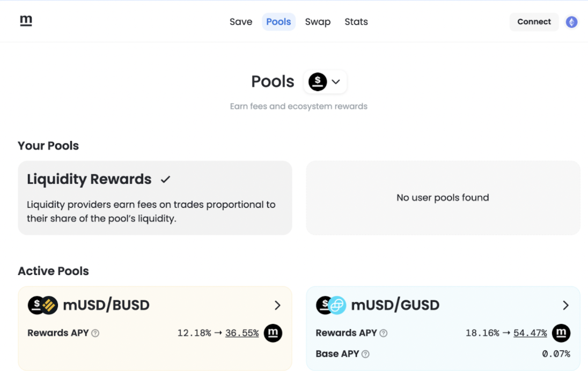Click the mStable logo

(x=25, y=21)
